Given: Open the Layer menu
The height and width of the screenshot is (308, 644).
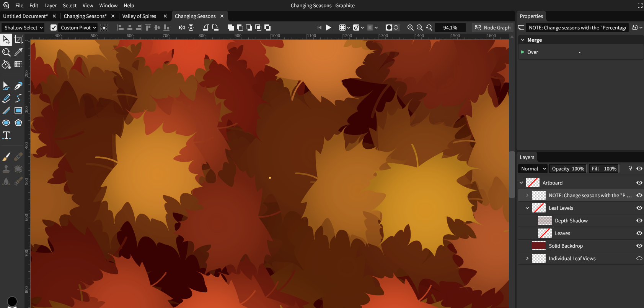Looking at the screenshot, I should pyautogui.click(x=50, y=5).
